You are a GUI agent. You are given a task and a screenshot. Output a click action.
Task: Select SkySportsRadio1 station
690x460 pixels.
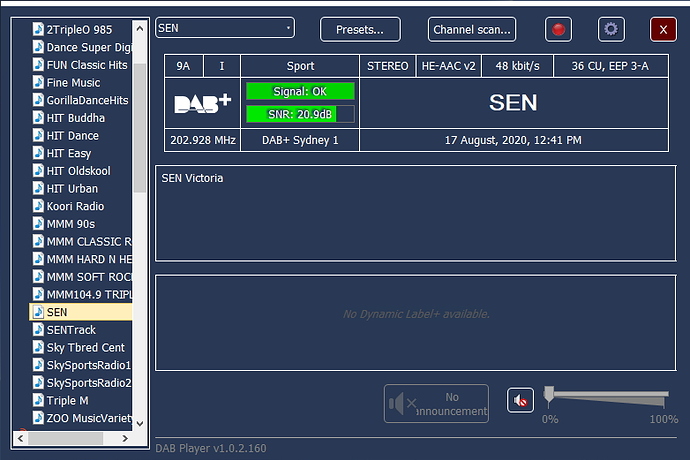tap(82, 365)
